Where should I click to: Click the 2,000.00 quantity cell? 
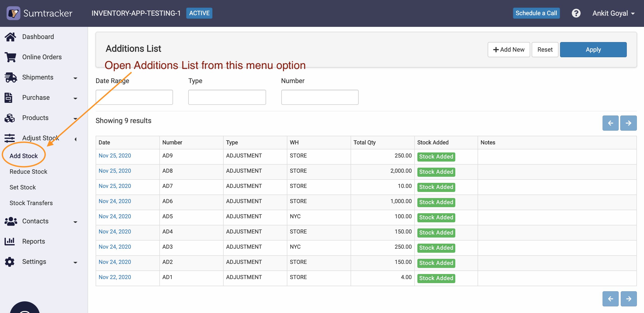pos(382,172)
